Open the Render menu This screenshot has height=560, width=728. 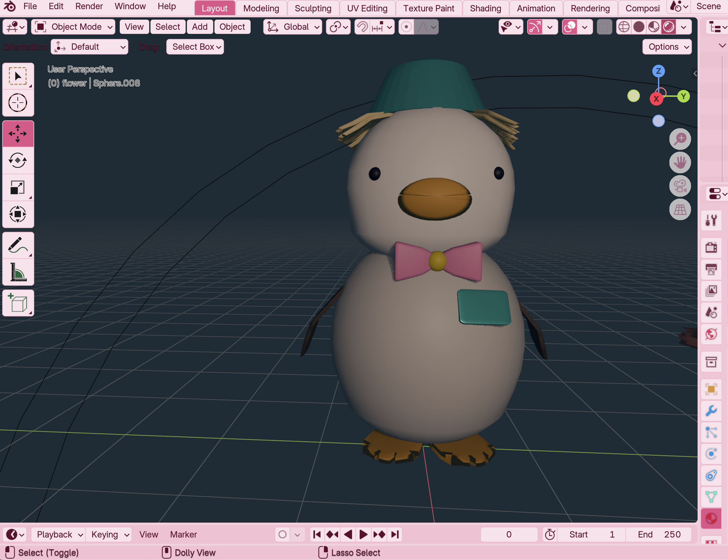pyautogui.click(x=89, y=6)
